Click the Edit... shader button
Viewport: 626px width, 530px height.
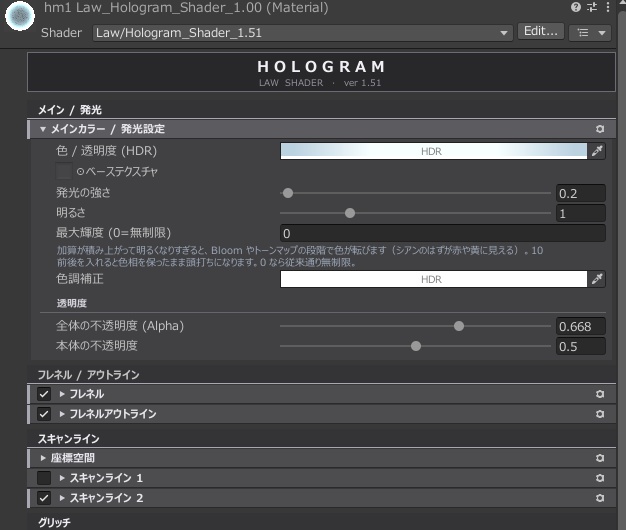pos(541,31)
